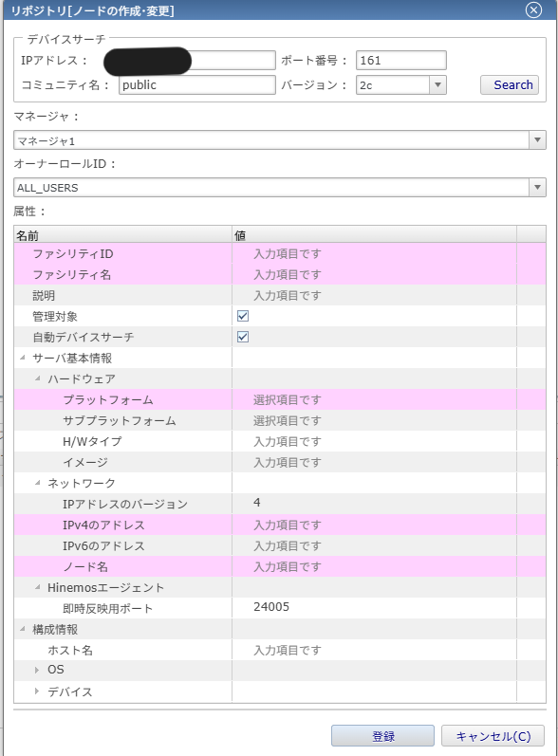Select the プラットフォーム row label

(x=108, y=399)
